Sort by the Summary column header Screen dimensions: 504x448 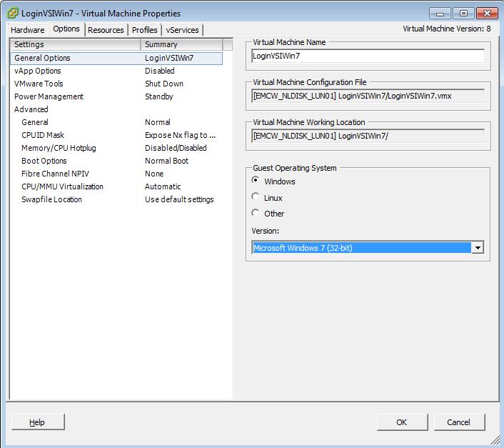[181, 44]
